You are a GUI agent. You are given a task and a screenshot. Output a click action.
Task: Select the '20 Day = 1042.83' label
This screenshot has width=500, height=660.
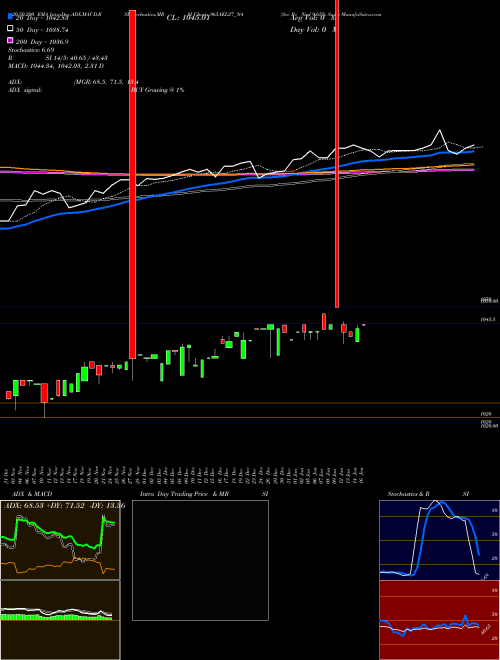[42, 18]
